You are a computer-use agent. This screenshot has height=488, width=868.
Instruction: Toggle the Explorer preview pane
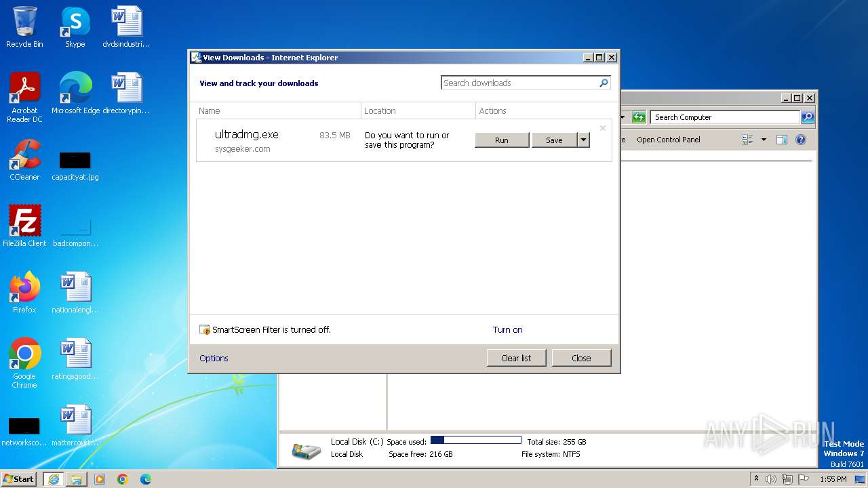coord(781,140)
